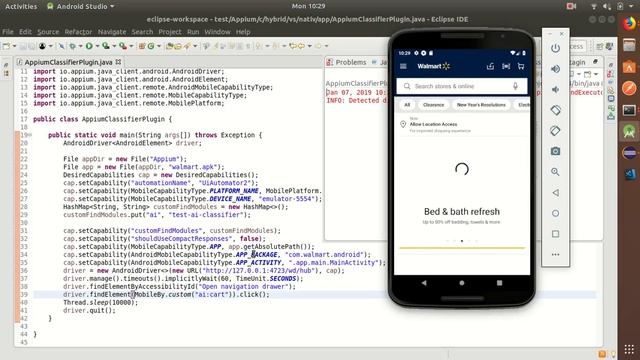640x360 pixels.
Task: Open Navigate menu
Action: [112, 32]
